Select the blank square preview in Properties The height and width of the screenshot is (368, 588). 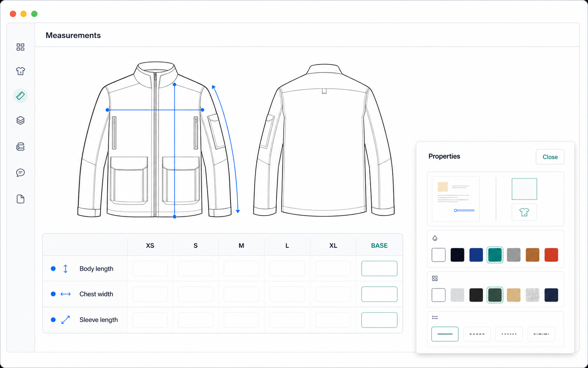pos(524,189)
